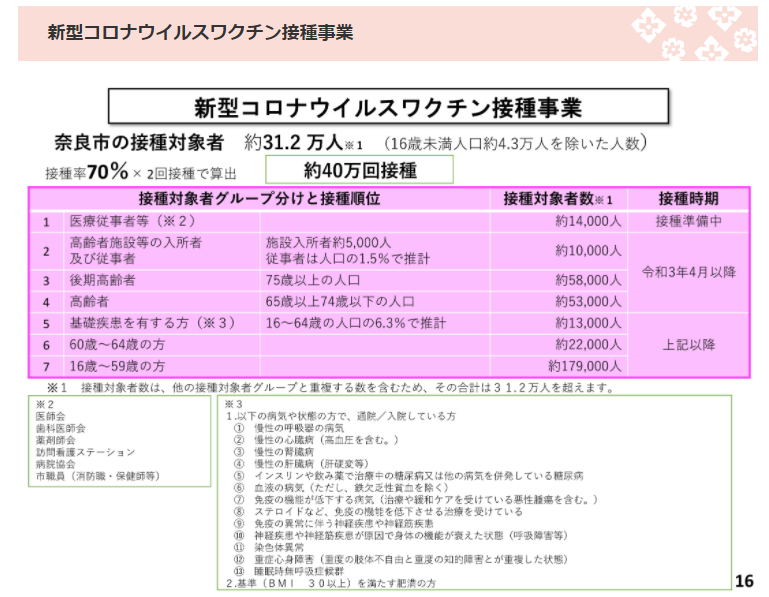The height and width of the screenshot is (597, 769).
Task: Select the 接種時期 column header
Action: (688, 198)
